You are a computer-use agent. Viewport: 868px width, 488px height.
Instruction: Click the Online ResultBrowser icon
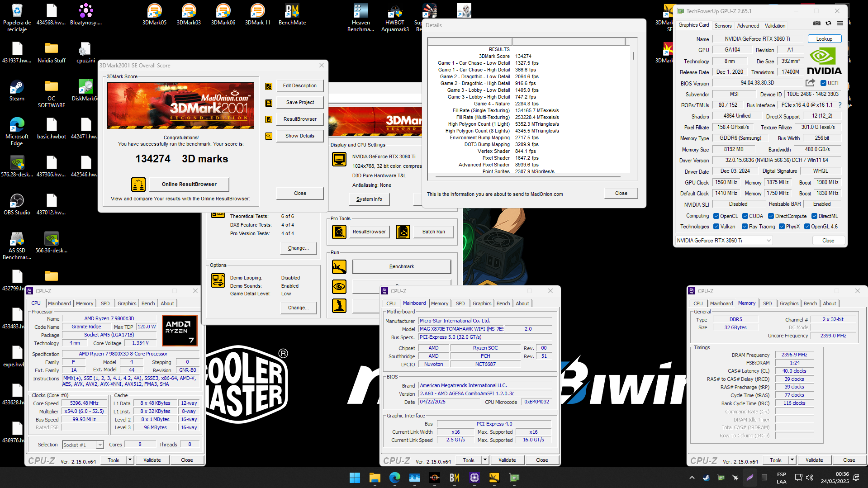pyautogui.click(x=138, y=184)
